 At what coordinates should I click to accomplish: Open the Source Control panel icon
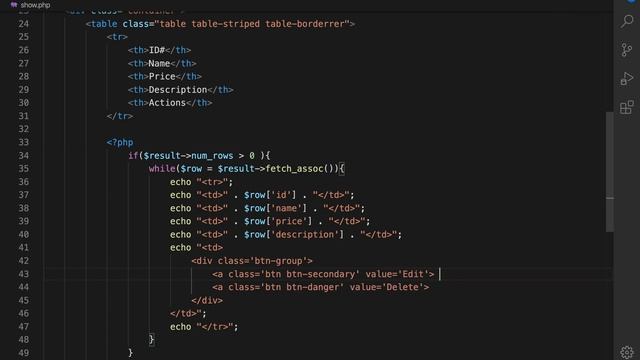coord(627,50)
